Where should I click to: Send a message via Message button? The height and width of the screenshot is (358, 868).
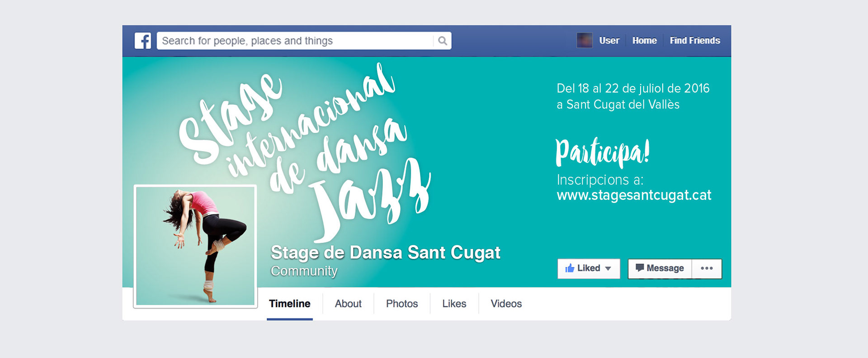[660, 268]
